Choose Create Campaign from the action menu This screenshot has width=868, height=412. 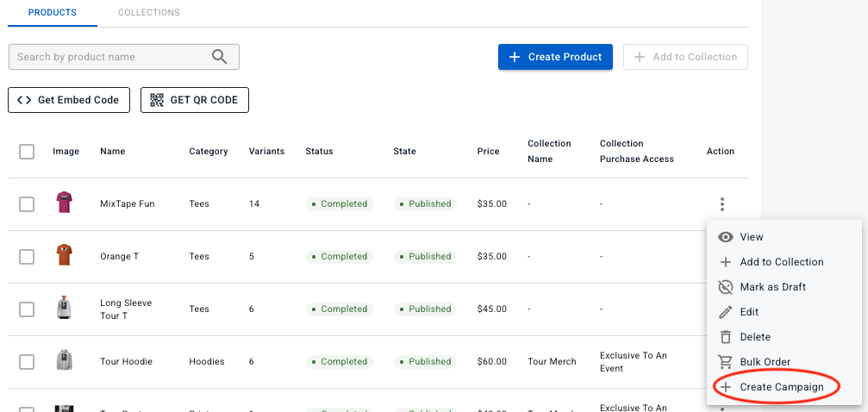(x=781, y=387)
